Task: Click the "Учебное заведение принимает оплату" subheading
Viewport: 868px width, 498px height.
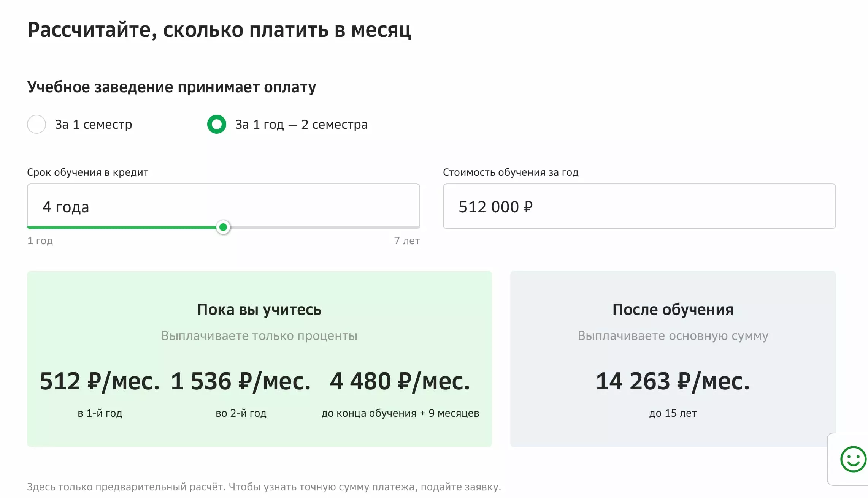Action: click(x=171, y=87)
